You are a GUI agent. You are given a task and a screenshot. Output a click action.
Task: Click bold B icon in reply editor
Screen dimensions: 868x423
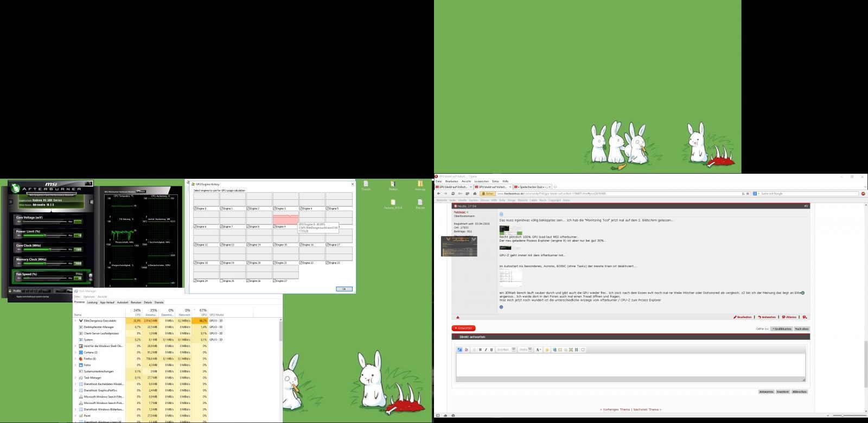click(x=480, y=350)
